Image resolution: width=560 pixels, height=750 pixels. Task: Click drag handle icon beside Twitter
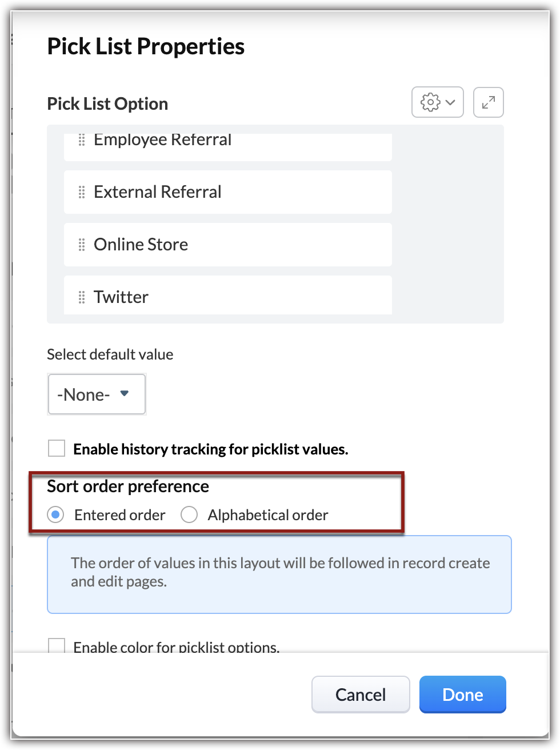coord(81,297)
